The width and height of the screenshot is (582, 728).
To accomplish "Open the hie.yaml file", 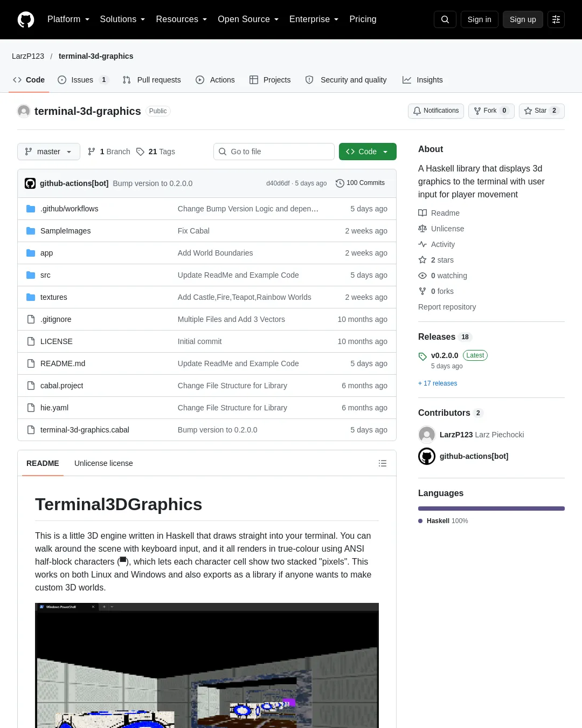I will 54,408.
